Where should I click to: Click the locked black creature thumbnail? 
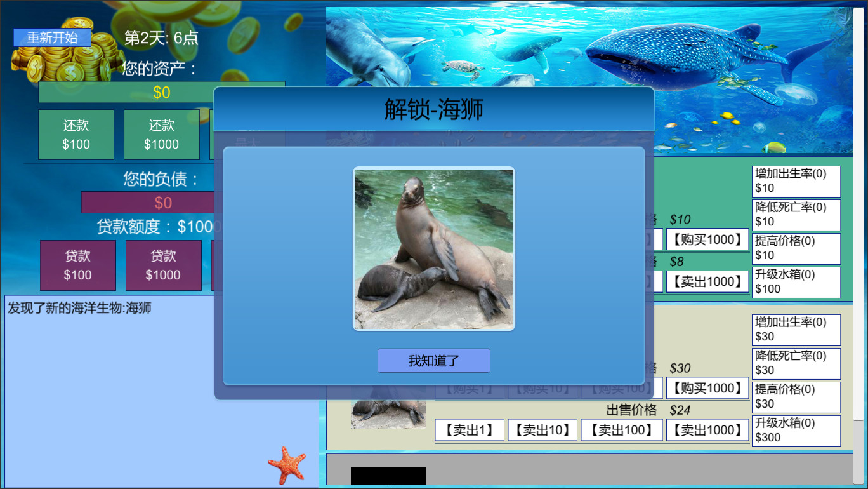coord(388,476)
